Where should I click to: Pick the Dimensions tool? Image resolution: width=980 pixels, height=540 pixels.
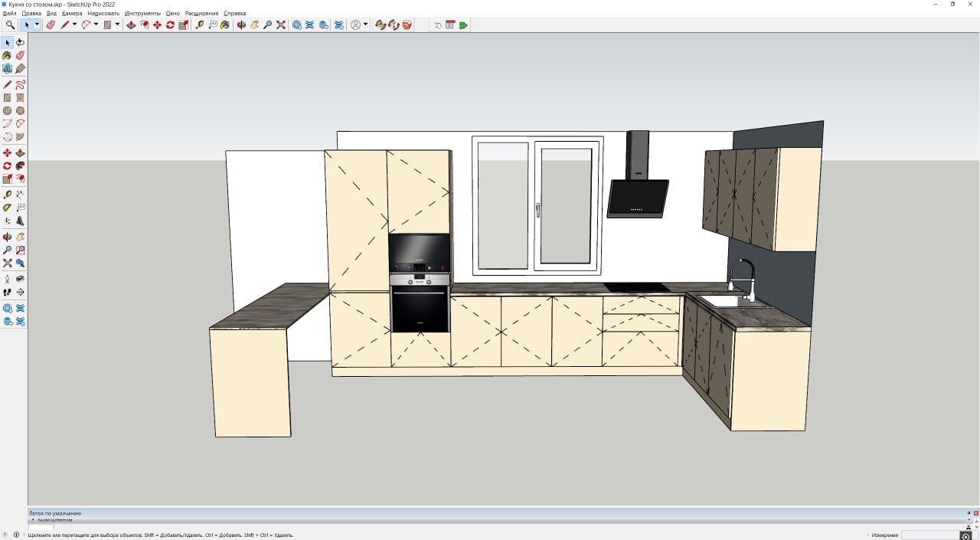coord(20,195)
